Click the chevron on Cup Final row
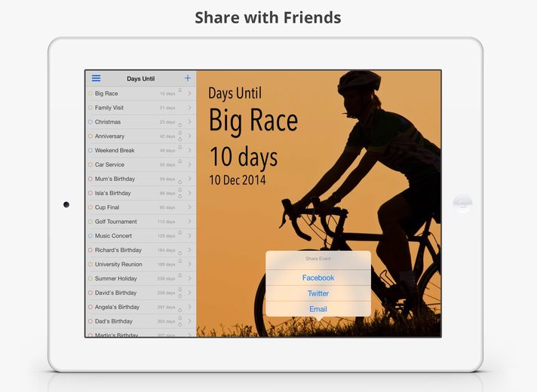The height and width of the screenshot is (392, 537). (190, 207)
